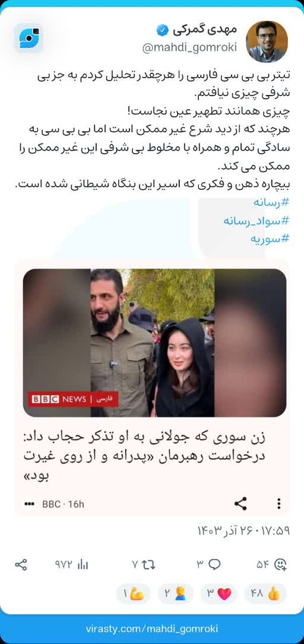Tap the blue verified badge
This screenshot has width=304, height=644.
coord(162,30)
